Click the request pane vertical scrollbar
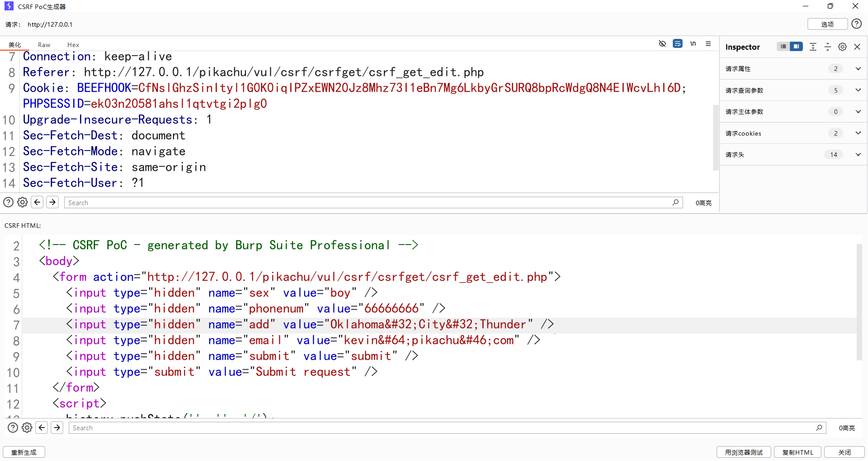Screen dimensions: 868x461 716,137
